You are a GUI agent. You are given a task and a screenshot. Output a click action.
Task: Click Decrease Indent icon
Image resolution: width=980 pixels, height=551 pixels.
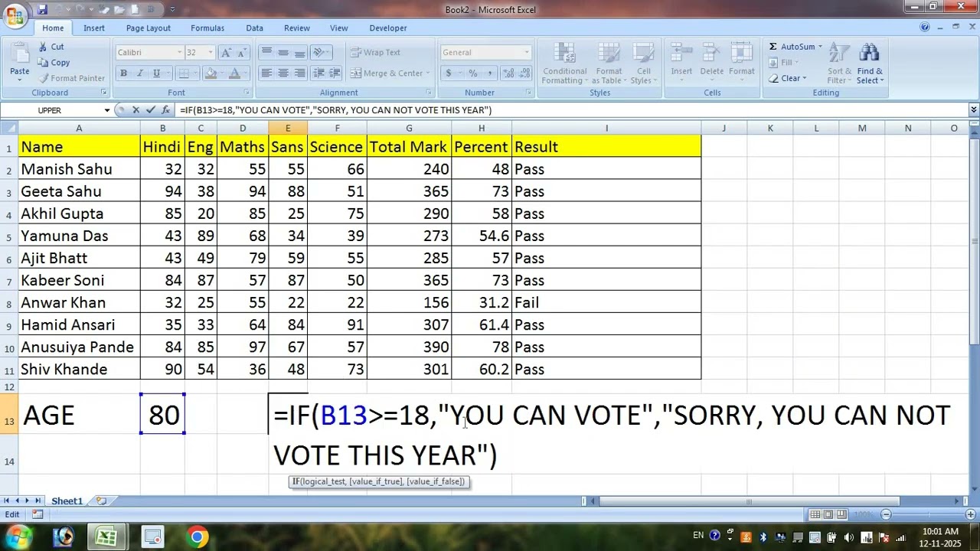click(319, 73)
